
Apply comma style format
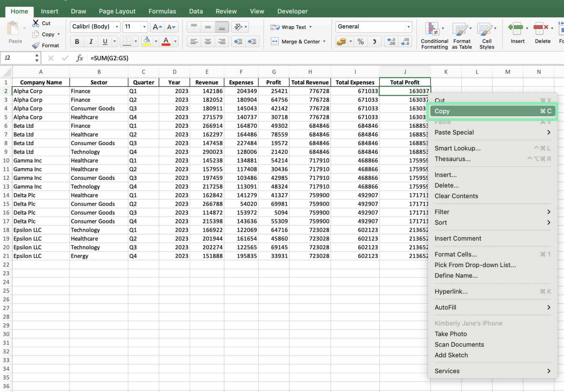point(374,41)
